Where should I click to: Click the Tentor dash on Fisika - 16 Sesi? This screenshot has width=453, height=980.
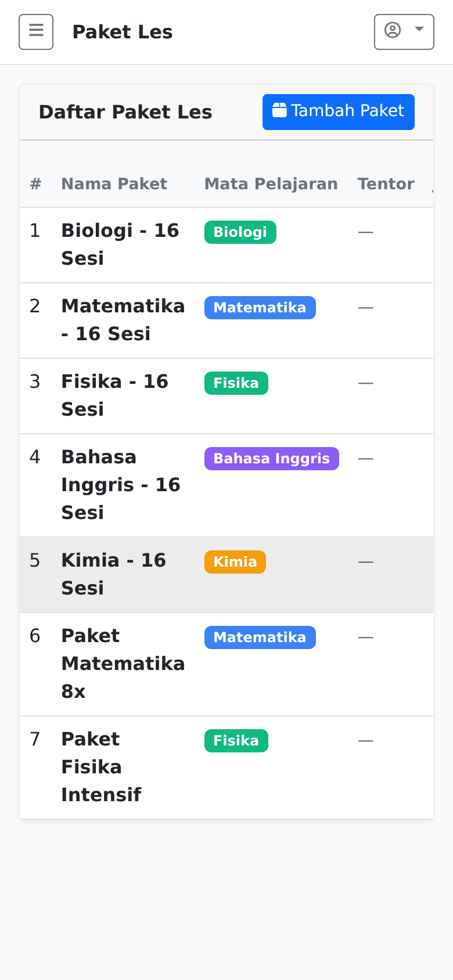[365, 382]
